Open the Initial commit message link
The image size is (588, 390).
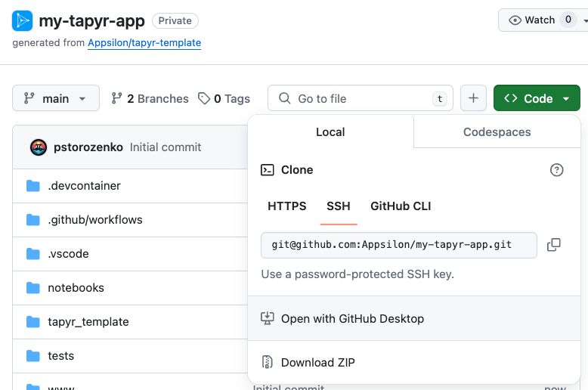[x=166, y=147]
